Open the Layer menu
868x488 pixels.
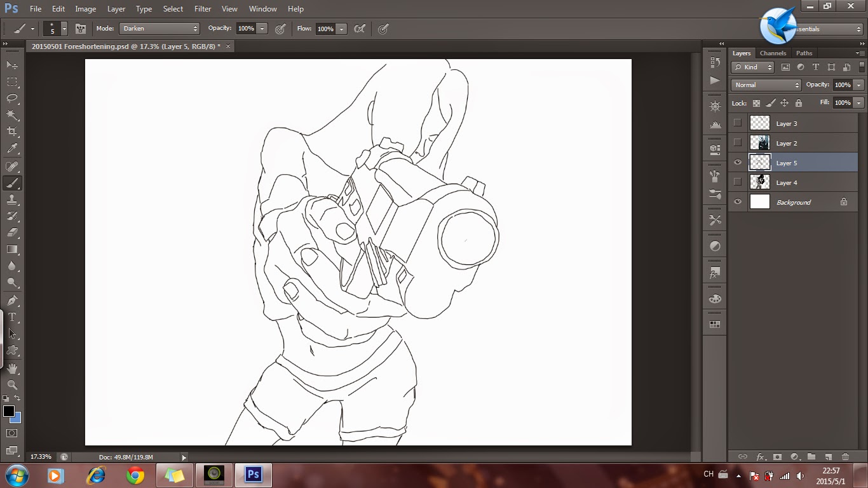pos(116,9)
